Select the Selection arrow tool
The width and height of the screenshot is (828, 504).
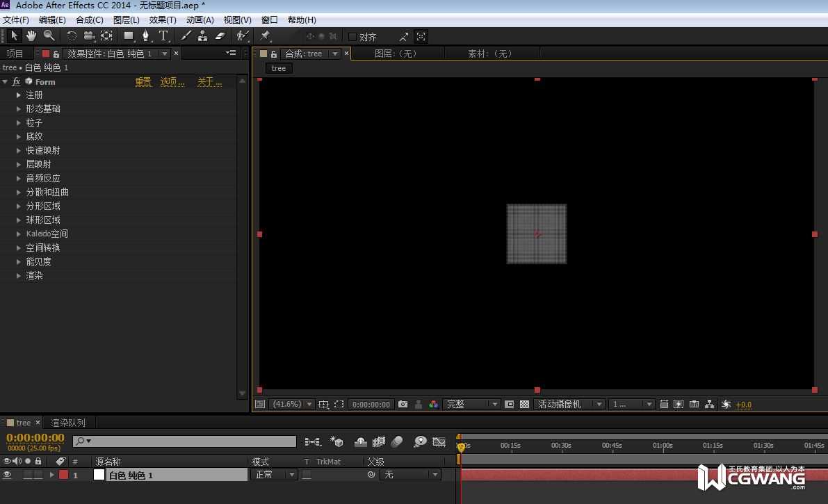pyautogui.click(x=15, y=36)
